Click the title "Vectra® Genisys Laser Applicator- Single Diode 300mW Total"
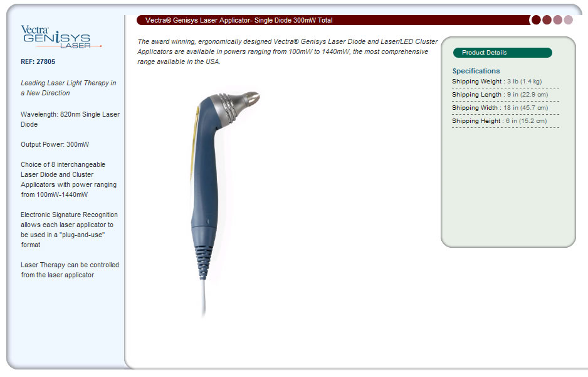The height and width of the screenshot is (377, 588). click(x=239, y=20)
